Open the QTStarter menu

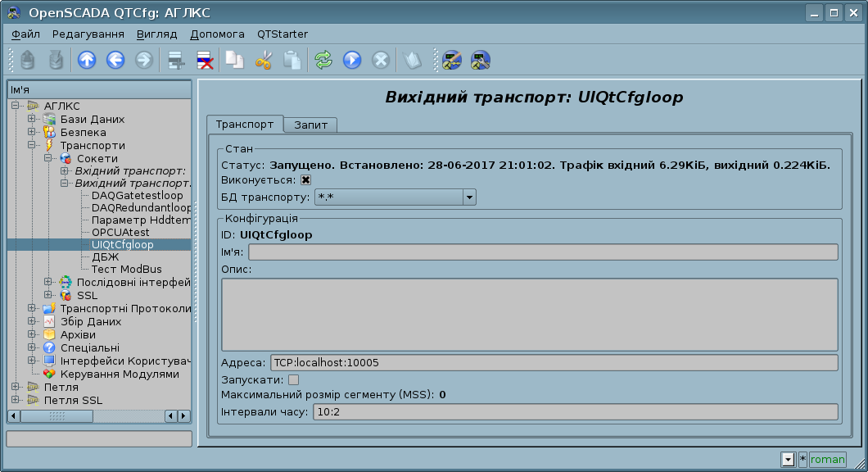pos(283,34)
